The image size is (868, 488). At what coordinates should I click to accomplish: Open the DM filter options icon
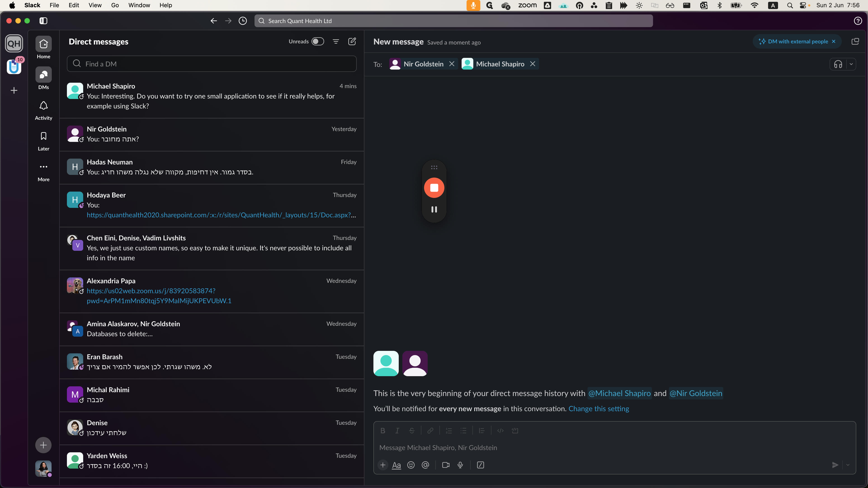(336, 41)
